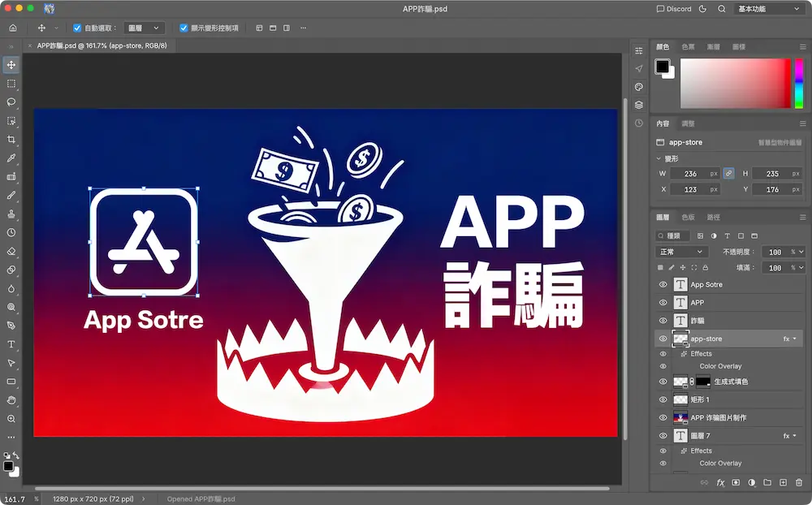Select the Path Selection tool
This screenshot has width=812, height=505.
(x=11, y=363)
